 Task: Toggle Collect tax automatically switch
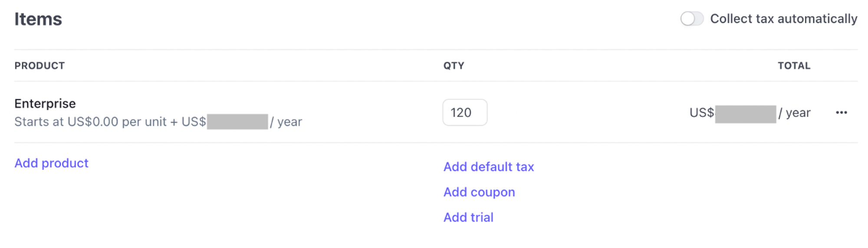pos(691,19)
